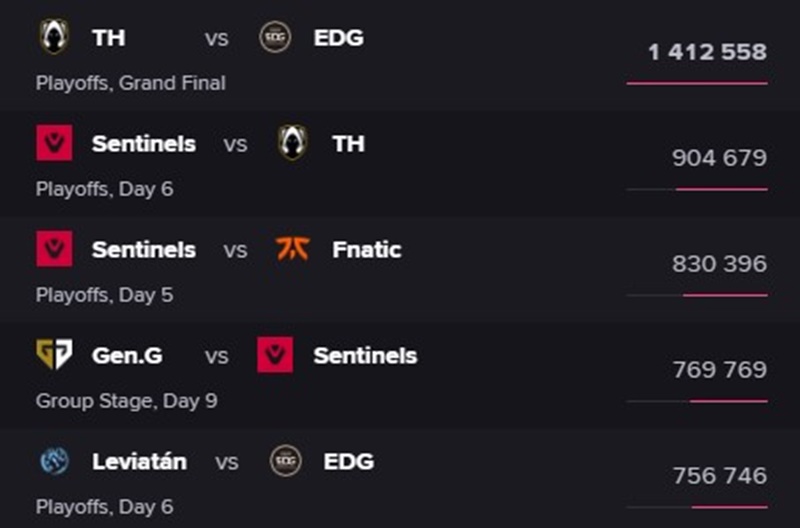Click the Team Heretics logo in Grand Final row

(x=54, y=37)
